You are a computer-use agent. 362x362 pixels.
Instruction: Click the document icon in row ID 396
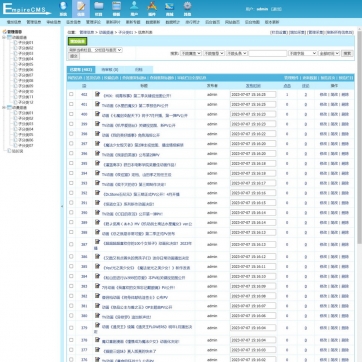(x=97, y=153)
